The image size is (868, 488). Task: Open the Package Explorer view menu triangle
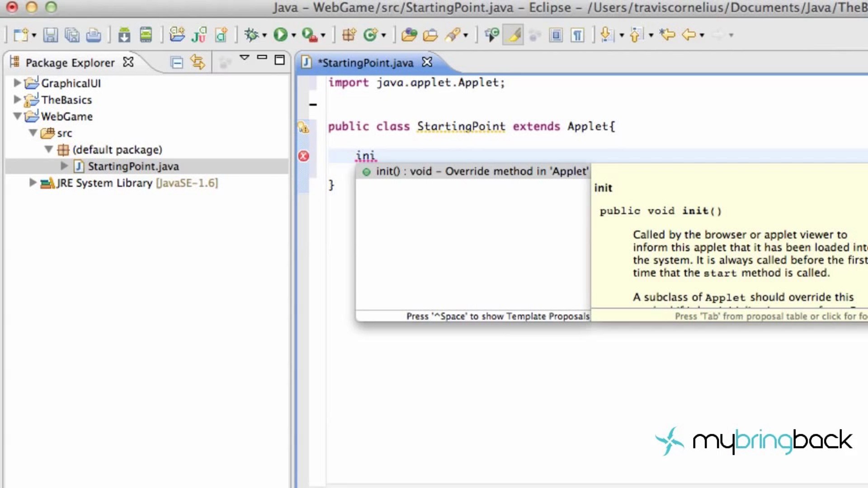coord(244,58)
